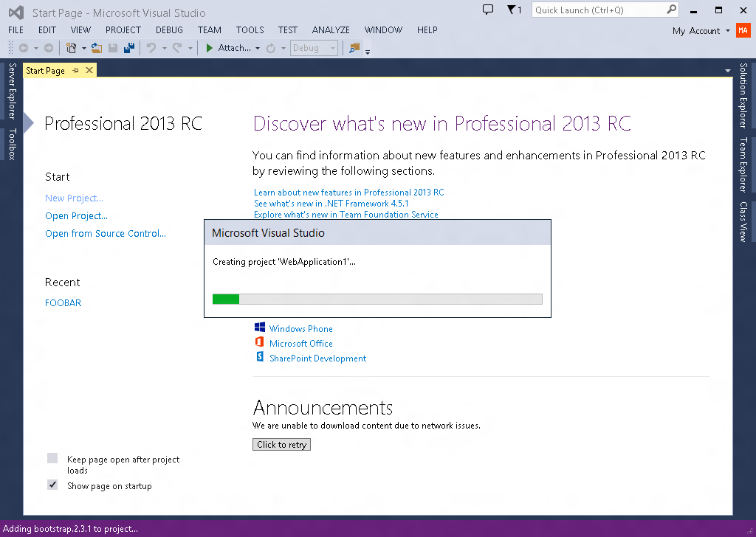Click Open from Source Control... link

105,234
